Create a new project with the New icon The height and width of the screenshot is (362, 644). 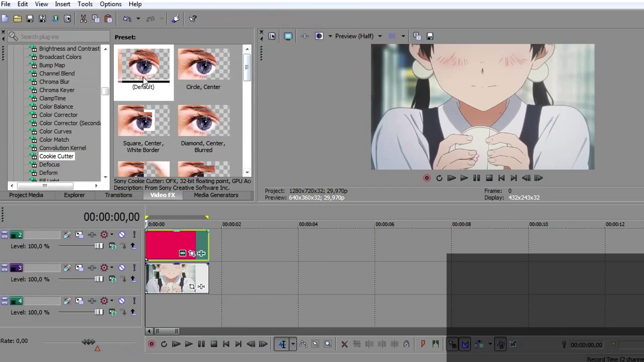[5, 19]
